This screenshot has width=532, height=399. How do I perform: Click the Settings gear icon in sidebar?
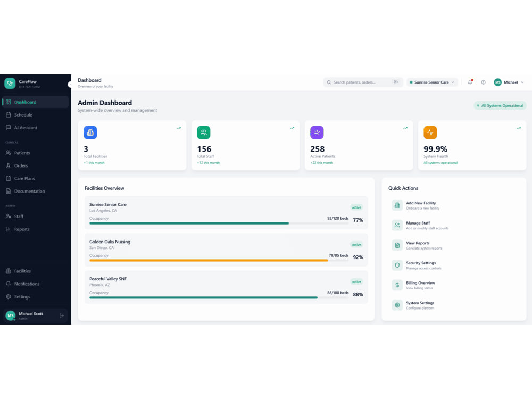(9, 296)
